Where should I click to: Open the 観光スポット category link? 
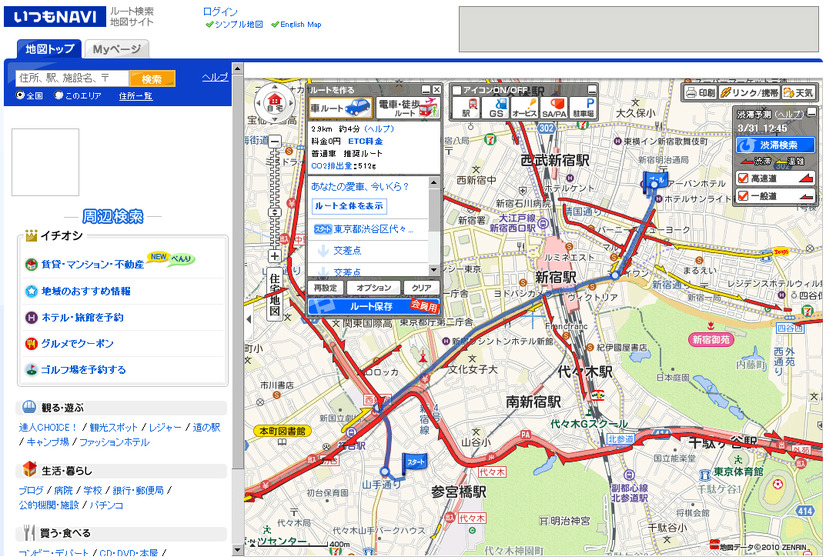tap(113, 427)
